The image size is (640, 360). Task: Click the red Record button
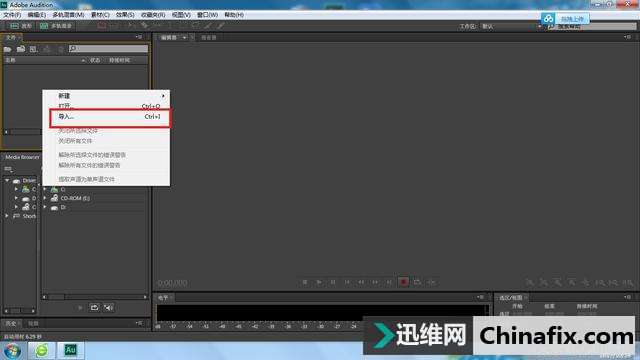click(x=403, y=282)
